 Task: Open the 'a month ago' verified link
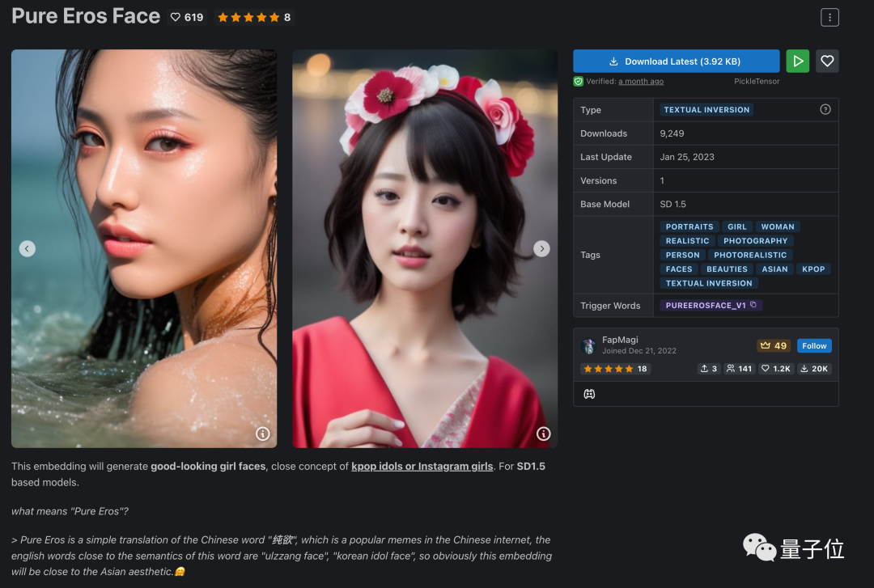(641, 82)
